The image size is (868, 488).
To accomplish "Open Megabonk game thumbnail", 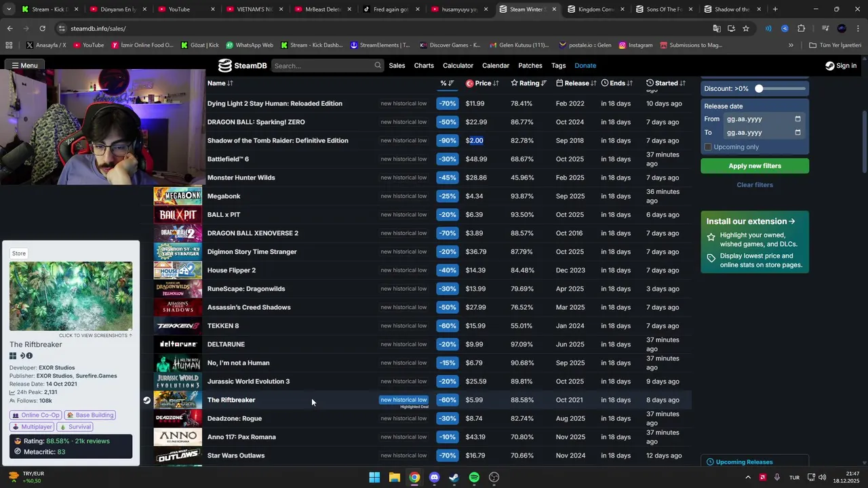I will [178, 196].
